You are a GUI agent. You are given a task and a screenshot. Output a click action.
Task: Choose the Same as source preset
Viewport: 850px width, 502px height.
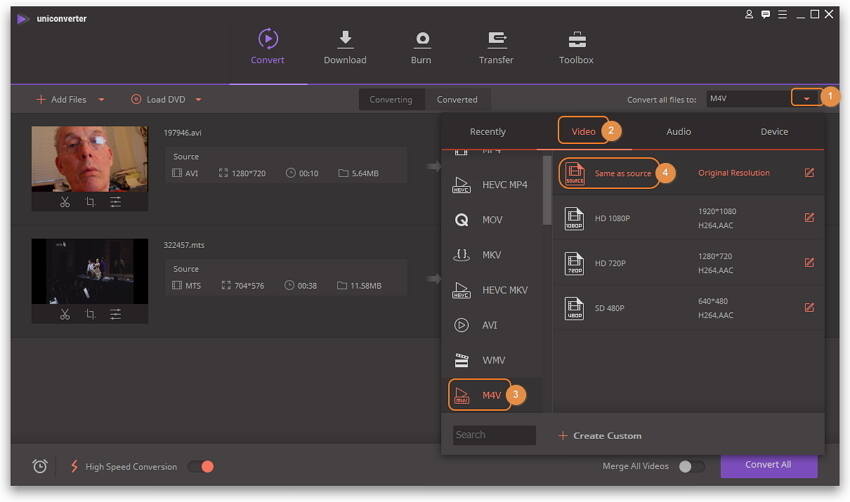pyautogui.click(x=688, y=173)
